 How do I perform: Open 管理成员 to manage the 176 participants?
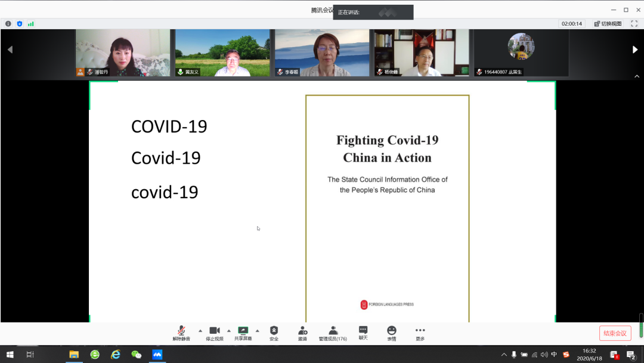pyautogui.click(x=333, y=333)
